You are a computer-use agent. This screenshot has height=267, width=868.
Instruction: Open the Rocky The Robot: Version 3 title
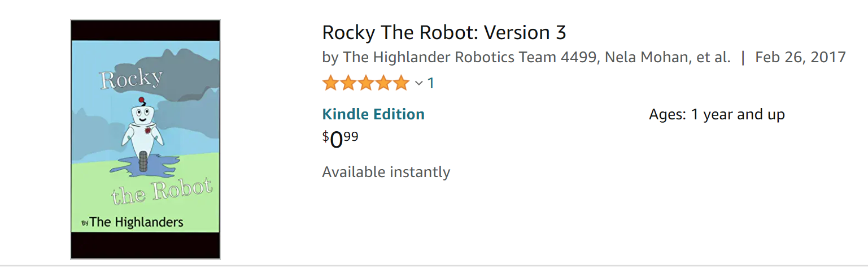[x=444, y=33]
